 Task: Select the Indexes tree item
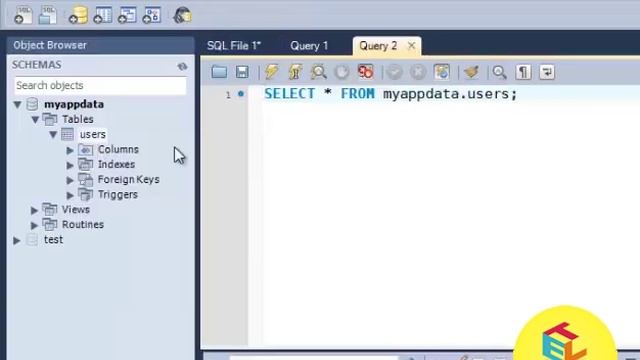tap(116, 164)
